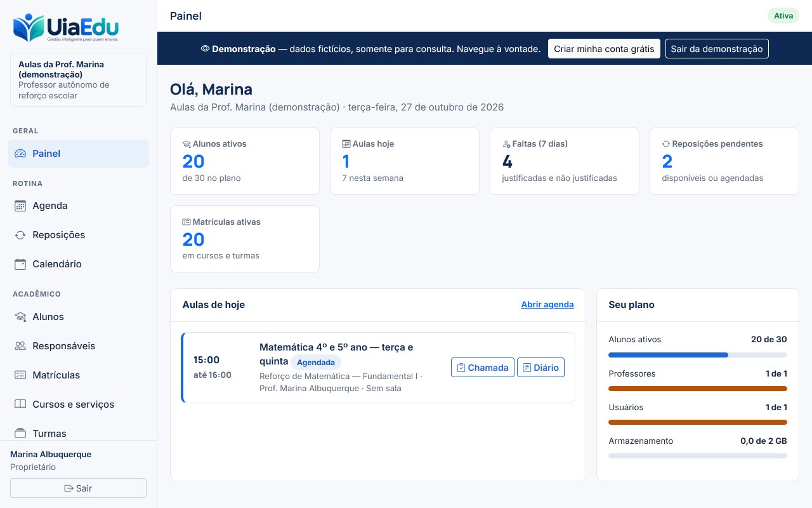This screenshot has height=508, width=812.
Task: Click the UiaEdu logo
Action: point(66,28)
